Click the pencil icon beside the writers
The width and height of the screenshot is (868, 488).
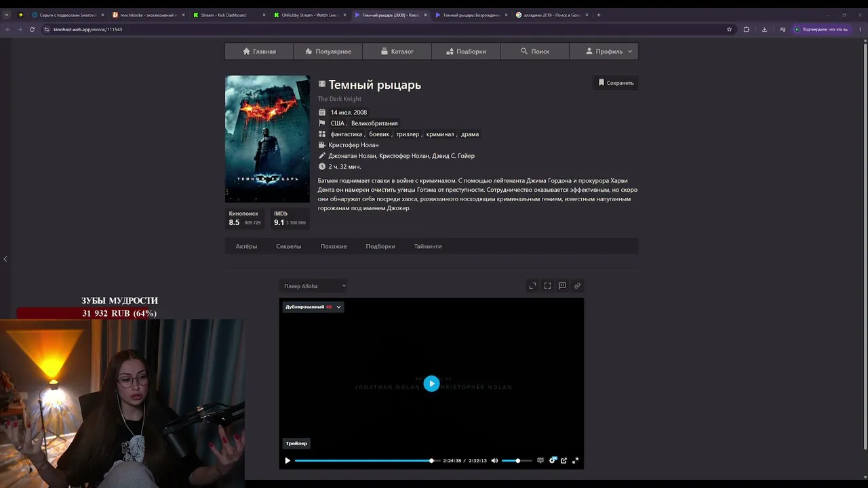pyautogui.click(x=322, y=156)
